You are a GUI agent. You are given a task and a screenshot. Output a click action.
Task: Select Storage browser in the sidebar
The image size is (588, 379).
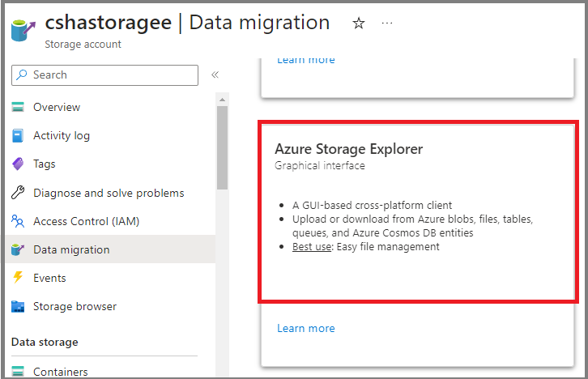pyautogui.click(x=111, y=306)
